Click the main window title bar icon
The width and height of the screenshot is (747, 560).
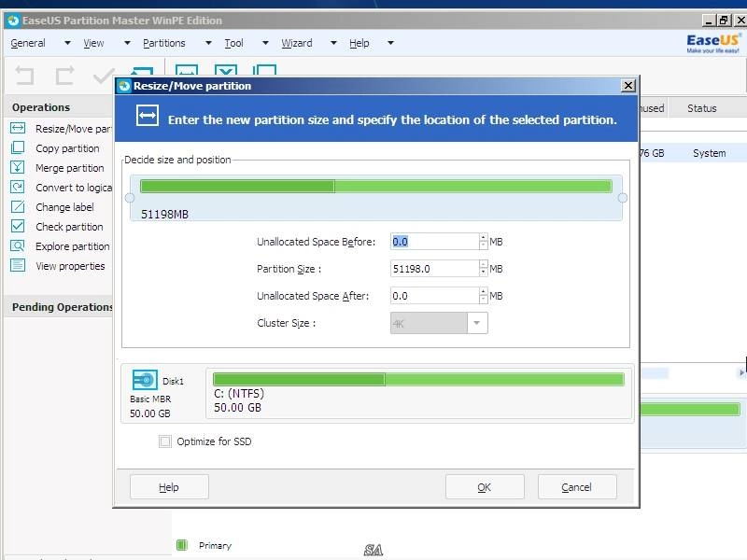(13, 21)
